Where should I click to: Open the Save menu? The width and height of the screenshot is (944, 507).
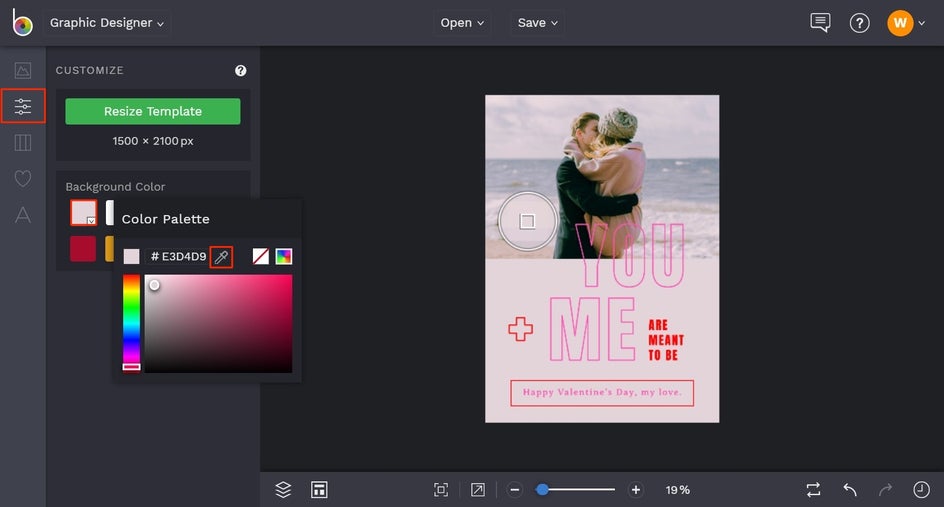538,23
